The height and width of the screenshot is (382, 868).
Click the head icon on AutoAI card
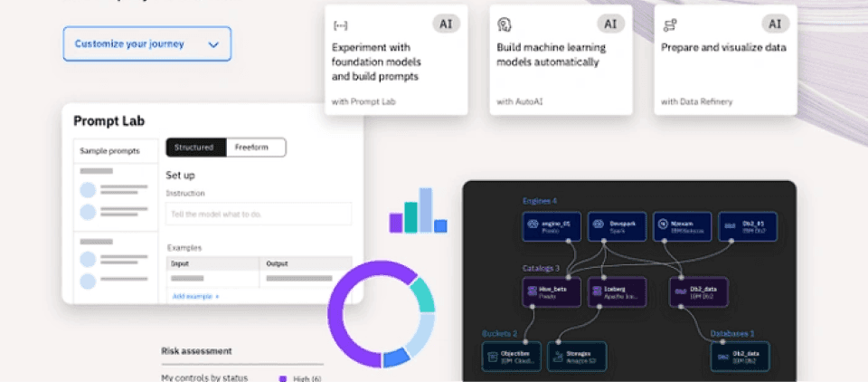click(x=505, y=24)
